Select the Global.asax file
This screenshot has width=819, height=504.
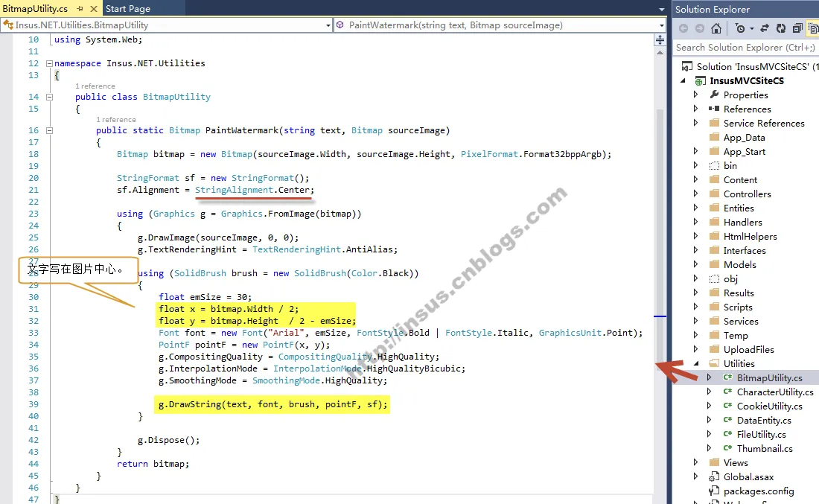tap(748, 476)
